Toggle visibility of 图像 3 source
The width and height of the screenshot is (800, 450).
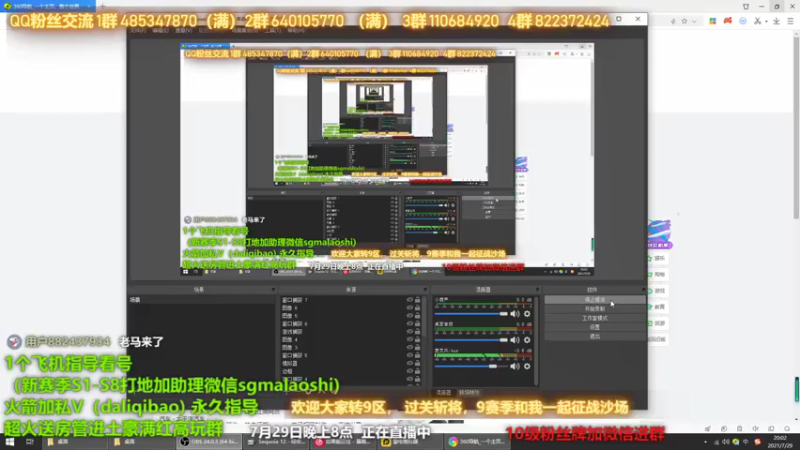coord(410,347)
